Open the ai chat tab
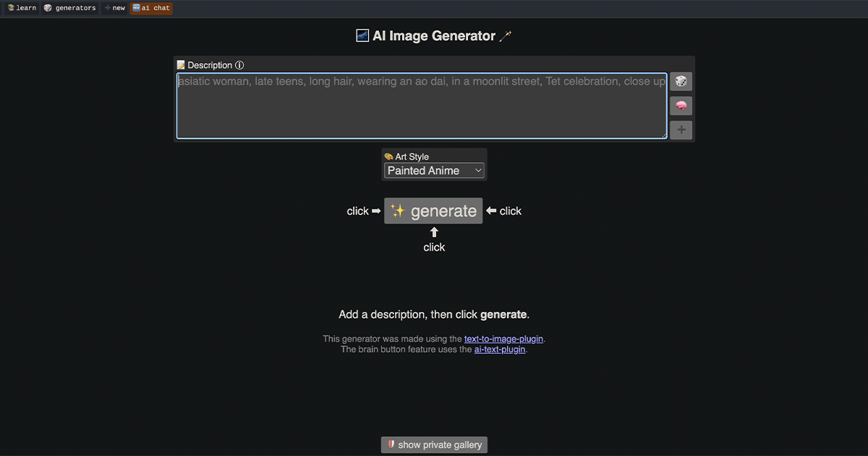This screenshot has width=868, height=456. click(x=151, y=8)
